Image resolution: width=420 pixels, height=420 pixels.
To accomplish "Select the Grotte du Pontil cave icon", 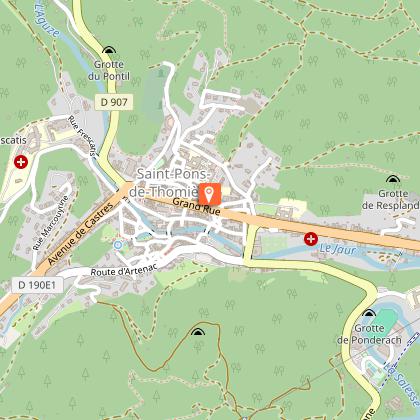I will point(109,50).
